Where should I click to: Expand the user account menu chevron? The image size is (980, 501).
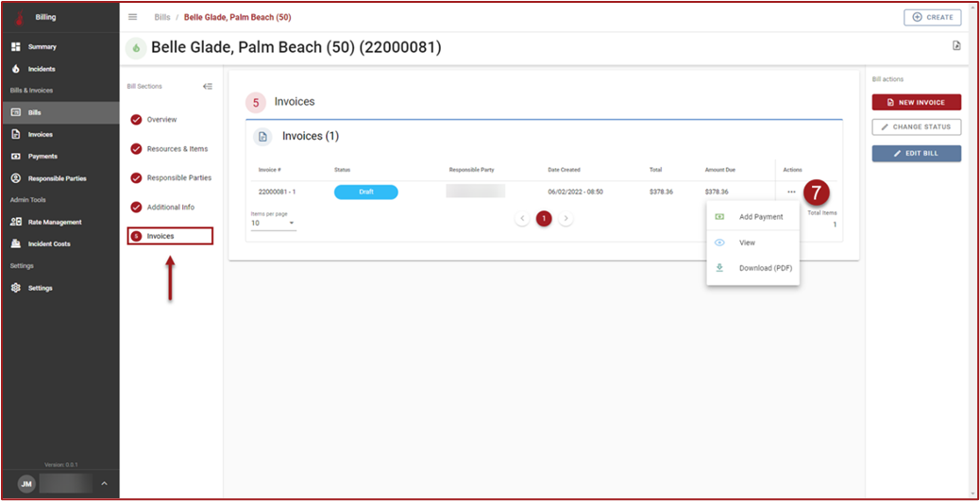tap(104, 484)
